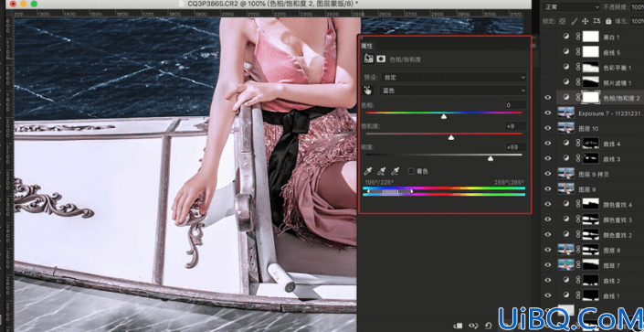This screenshot has height=332, width=644.
Task: Select the subtract-from-sample eyedropper (minus)
Action: click(396, 171)
